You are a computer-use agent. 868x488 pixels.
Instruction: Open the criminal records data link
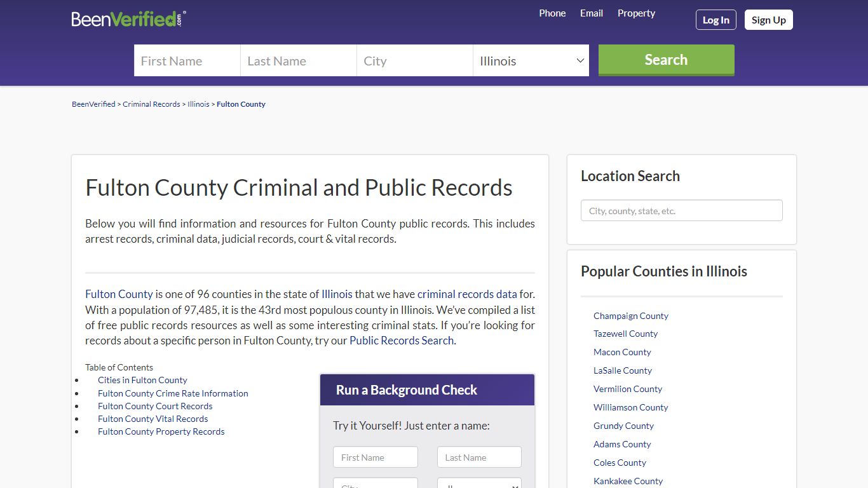(467, 294)
